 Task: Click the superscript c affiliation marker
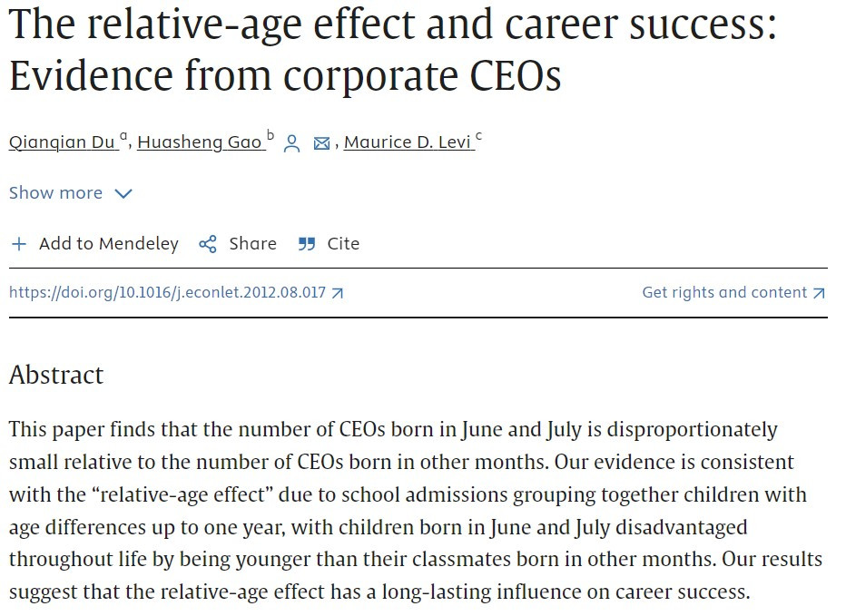tap(478, 137)
